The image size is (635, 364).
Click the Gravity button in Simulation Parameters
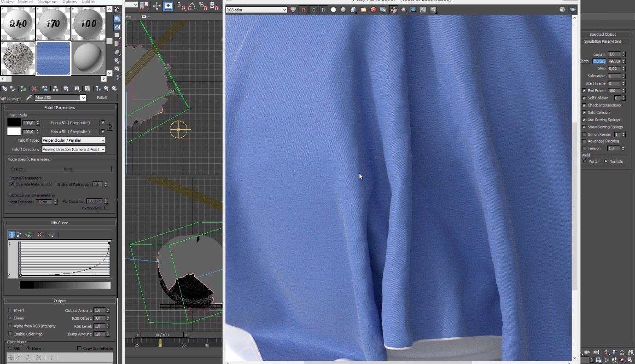pos(599,61)
